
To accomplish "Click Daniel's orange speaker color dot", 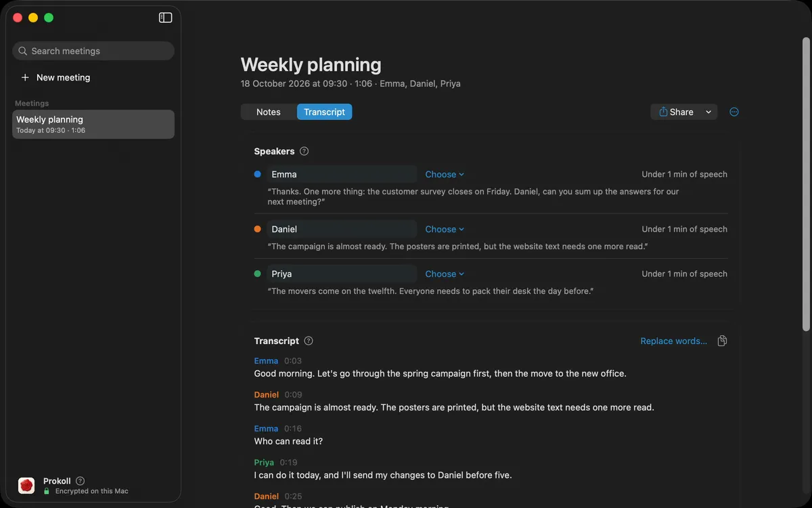I will pyautogui.click(x=257, y=229).
